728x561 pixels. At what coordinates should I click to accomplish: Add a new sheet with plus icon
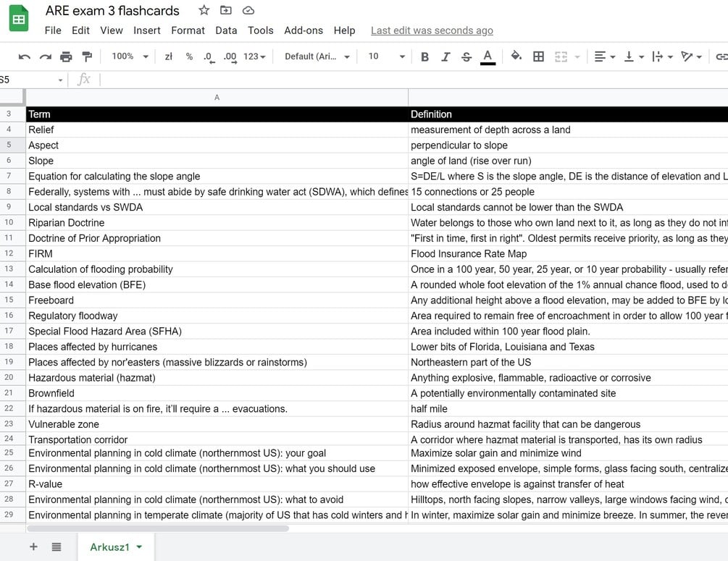tap(33, 547)
